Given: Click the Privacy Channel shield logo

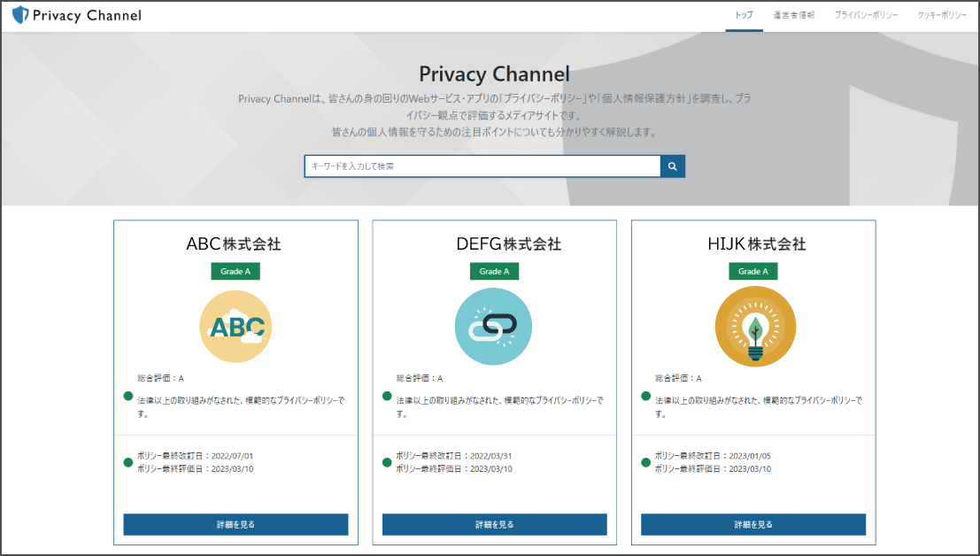Looking at the screenshot, I should point(20,14).
